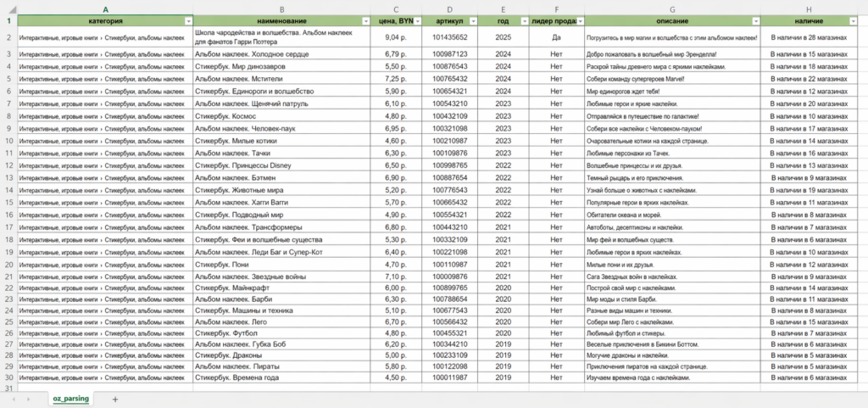
Task: Select price cell 4,50 р. in last row
Action: pos(396,377)
